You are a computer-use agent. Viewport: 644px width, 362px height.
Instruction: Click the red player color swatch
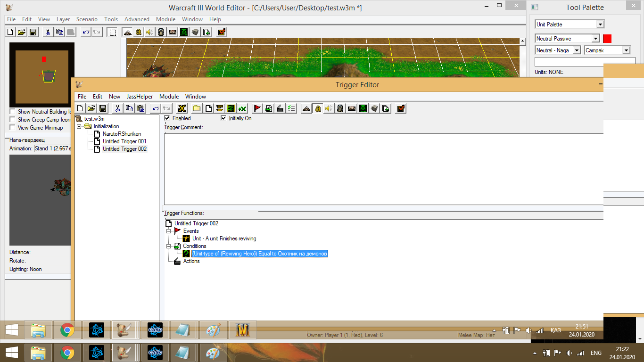607,39
